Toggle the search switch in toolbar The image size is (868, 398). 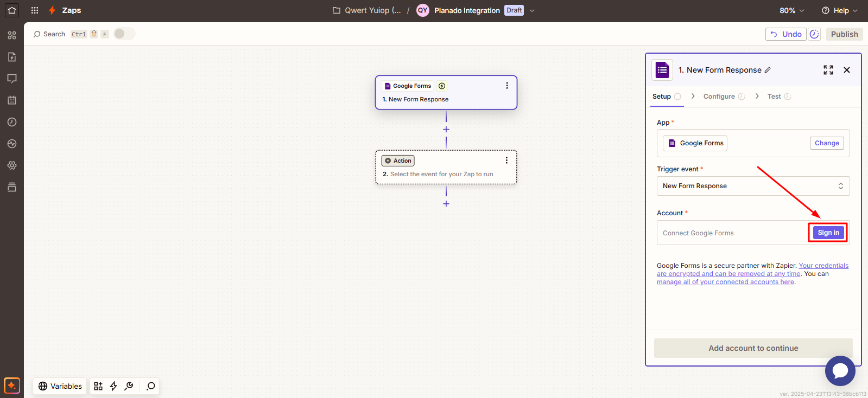pos(124,34)
